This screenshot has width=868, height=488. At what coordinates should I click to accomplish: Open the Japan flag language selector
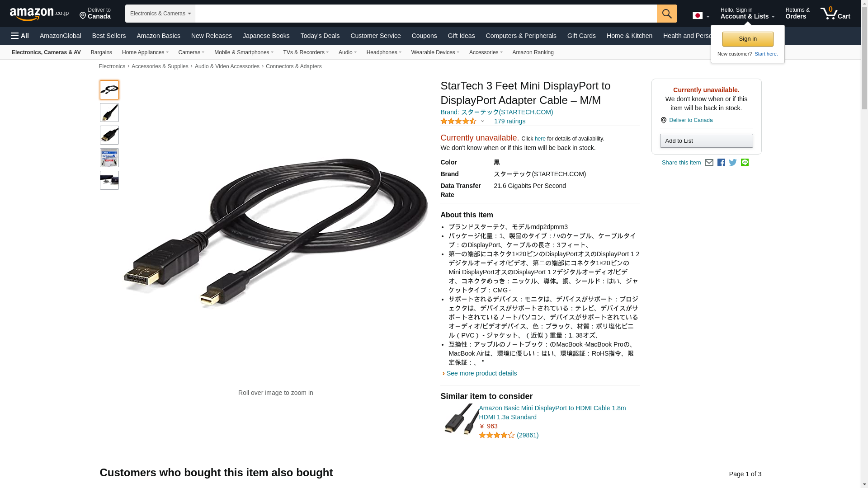pos(701,16)
